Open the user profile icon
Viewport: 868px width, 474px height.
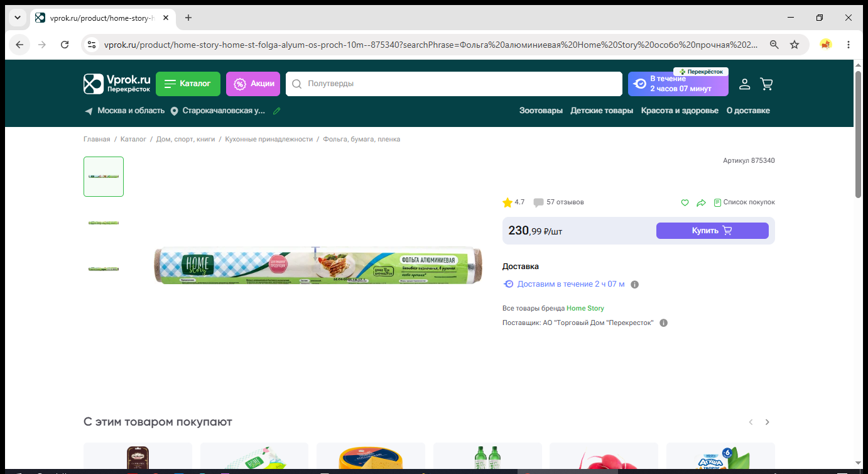pyautogui.click(x=744, y=84)
